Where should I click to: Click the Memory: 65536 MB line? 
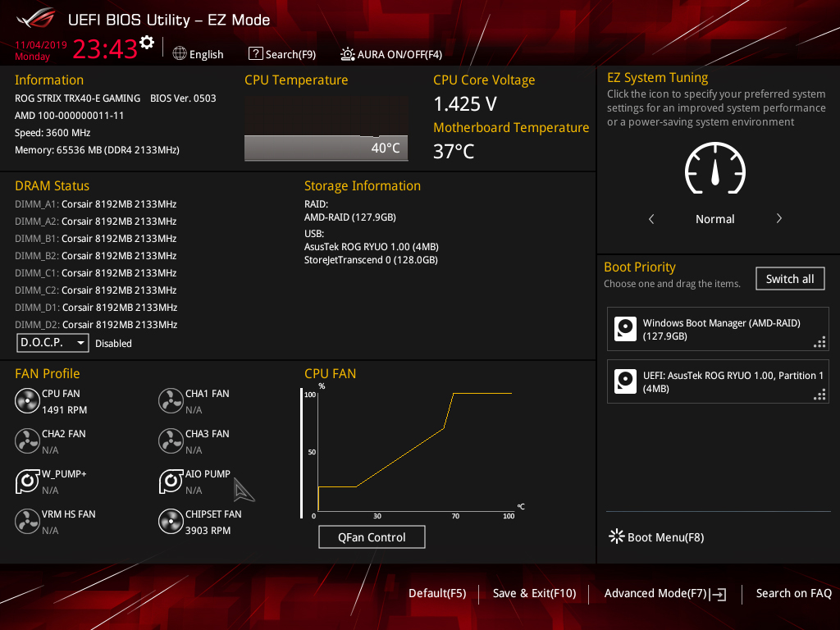[97, 150]
